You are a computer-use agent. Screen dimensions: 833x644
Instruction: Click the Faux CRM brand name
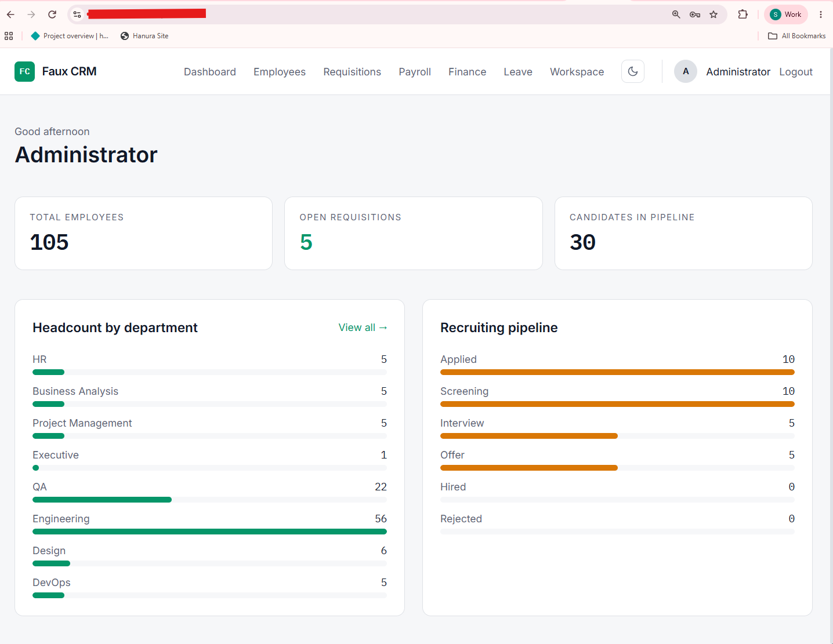tap(69, 71)
